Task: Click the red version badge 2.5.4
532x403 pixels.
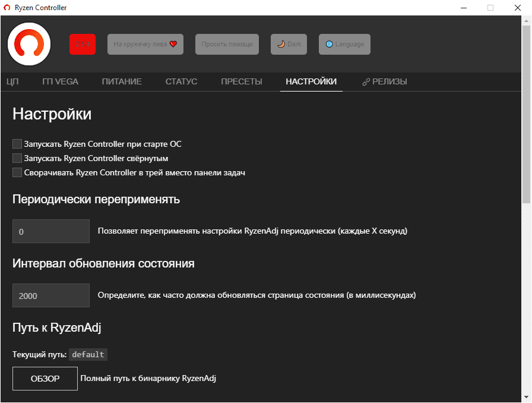Action: [x=83, y=44]
